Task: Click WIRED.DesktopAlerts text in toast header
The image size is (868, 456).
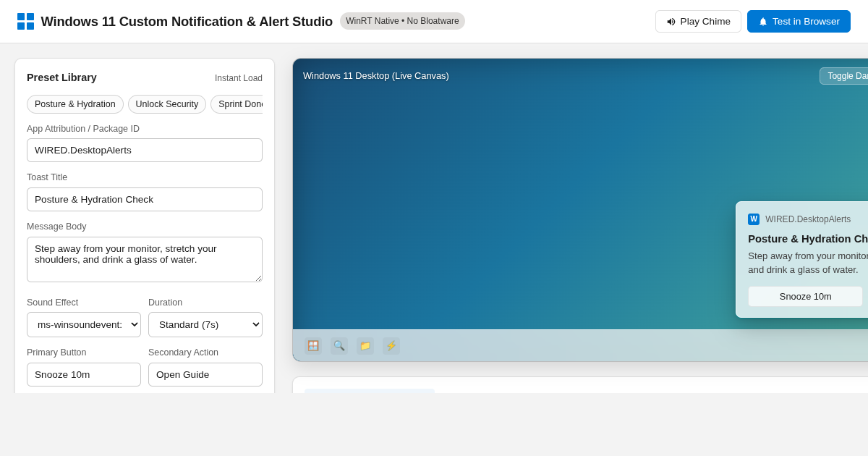Action: click(808, 219)
